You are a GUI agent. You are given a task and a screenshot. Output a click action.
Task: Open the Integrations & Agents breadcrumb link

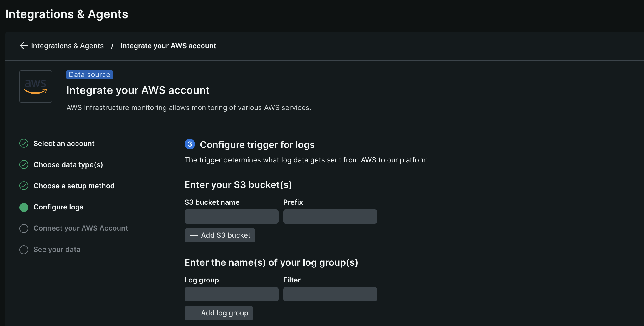(67, 46)
